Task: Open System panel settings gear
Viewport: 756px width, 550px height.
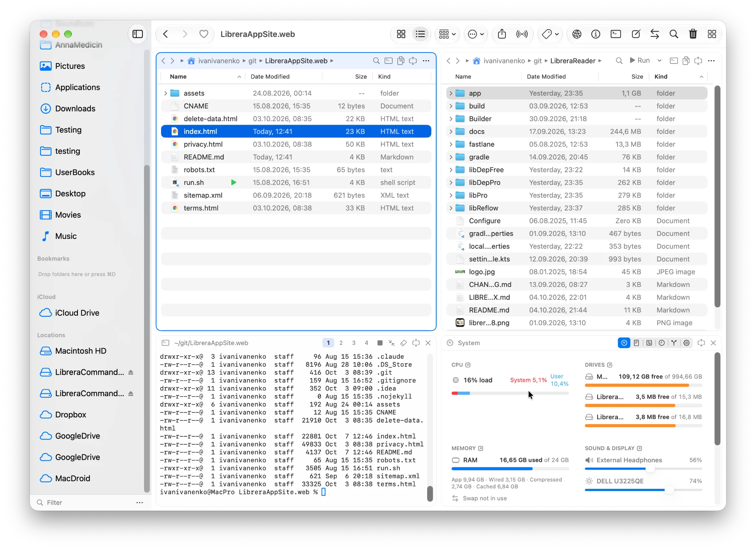Action: (686, 343)
